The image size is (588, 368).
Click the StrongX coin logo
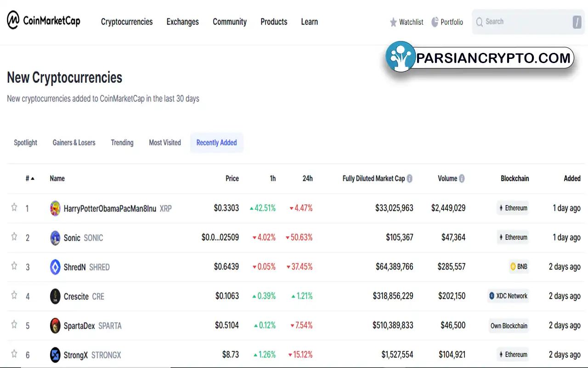55,355
